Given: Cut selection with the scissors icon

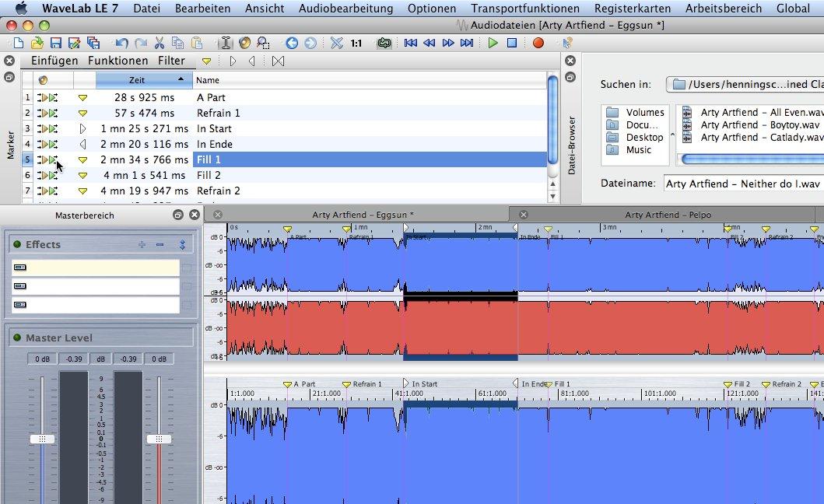Looking at the screenshot, I should pos(160,43).
